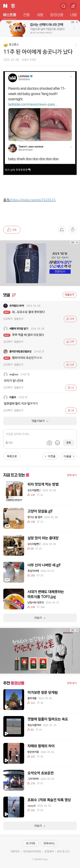Click the 댓글쓰기 write comment button
This screenshot has width=80, height=868.
pyautogui.click(x=70, y=295)
